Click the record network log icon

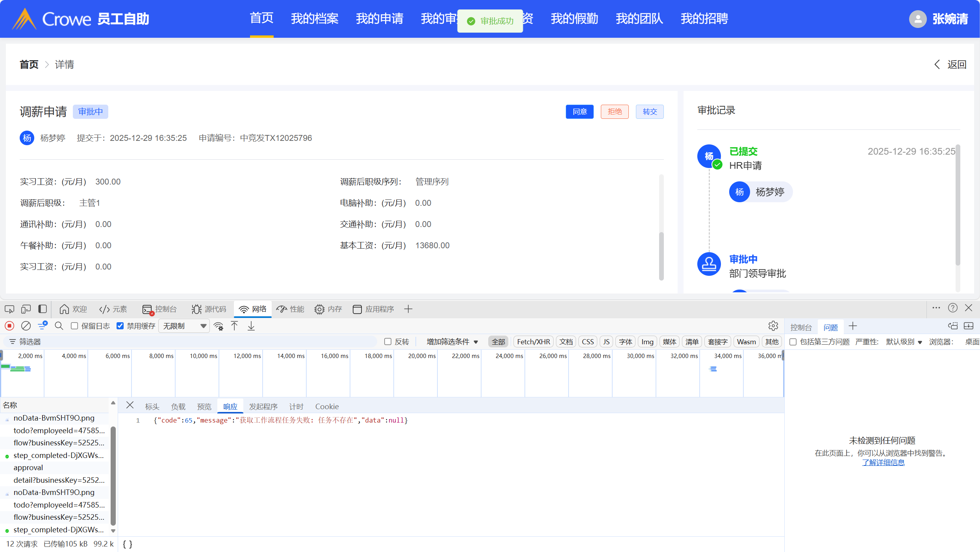coord(9,326)
